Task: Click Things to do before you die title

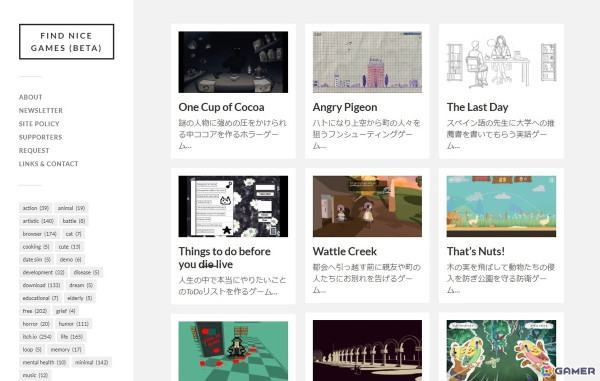Action: (225, 258)
